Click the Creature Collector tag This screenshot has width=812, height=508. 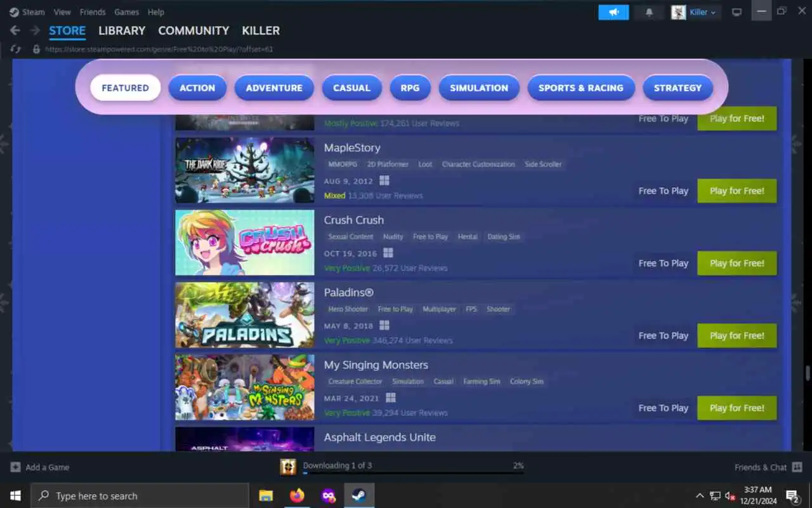point(355,381)
